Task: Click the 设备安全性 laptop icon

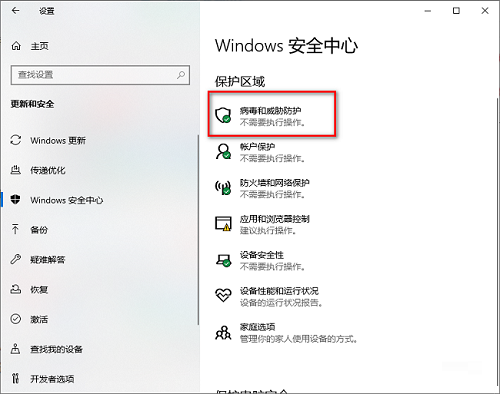Action: pyautogui.click(x=223, y=260)
